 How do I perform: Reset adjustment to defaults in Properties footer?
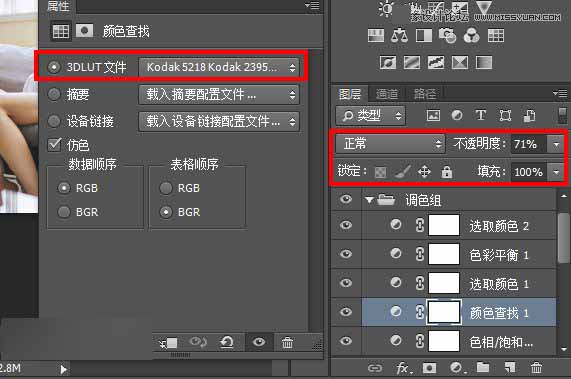227,342
